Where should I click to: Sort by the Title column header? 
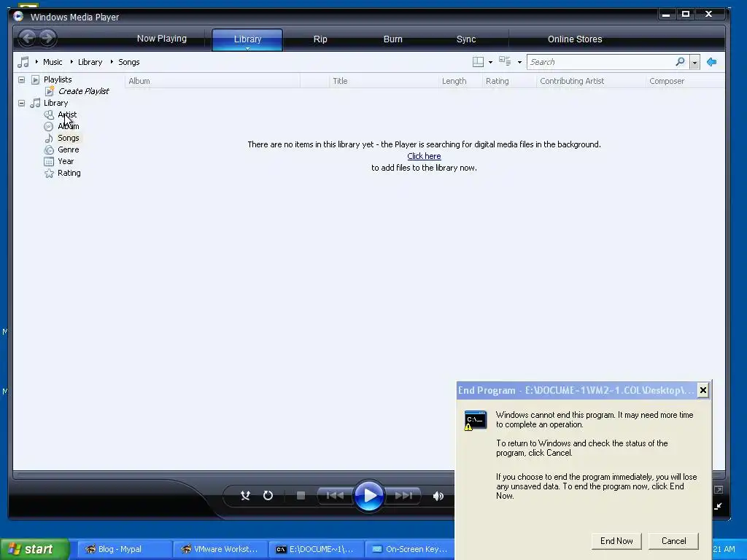[384, 81]
